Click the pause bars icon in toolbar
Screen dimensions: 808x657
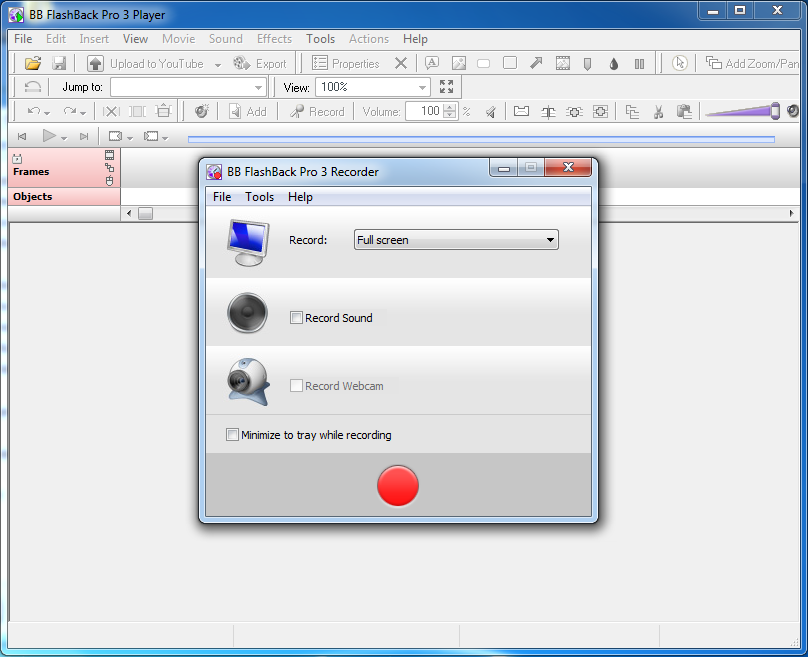tap(639, 64)
